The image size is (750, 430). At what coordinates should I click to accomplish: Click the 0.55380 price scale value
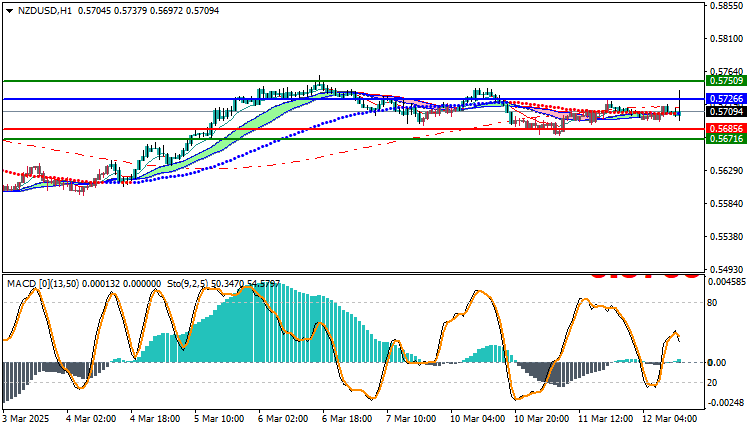pos(728,237)
